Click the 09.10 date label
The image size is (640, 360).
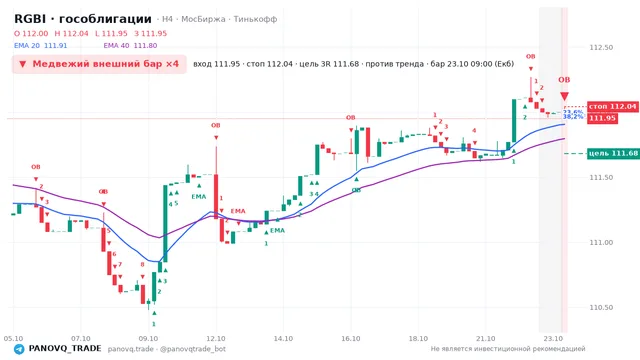[x=148, y=339]
